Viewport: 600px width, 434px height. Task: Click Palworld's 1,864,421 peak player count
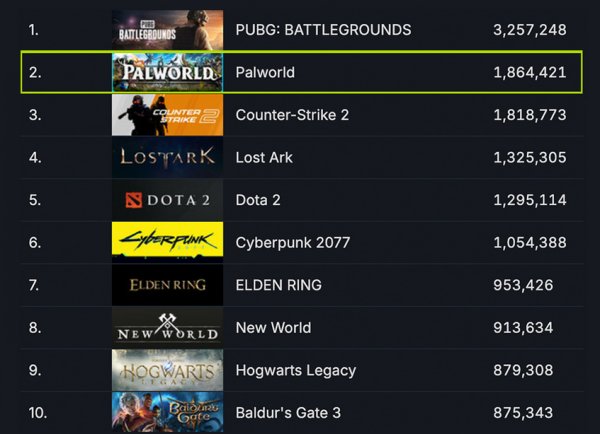tap(529, 72)
